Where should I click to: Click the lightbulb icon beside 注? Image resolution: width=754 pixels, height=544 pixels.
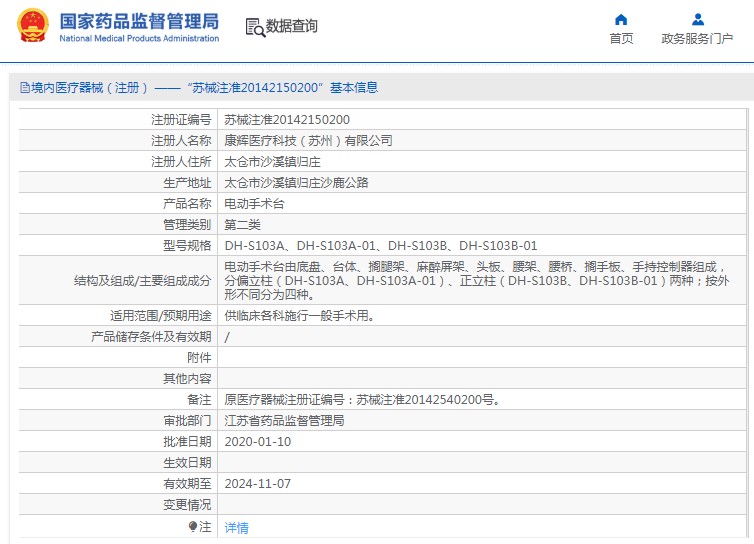coord(193,526)
